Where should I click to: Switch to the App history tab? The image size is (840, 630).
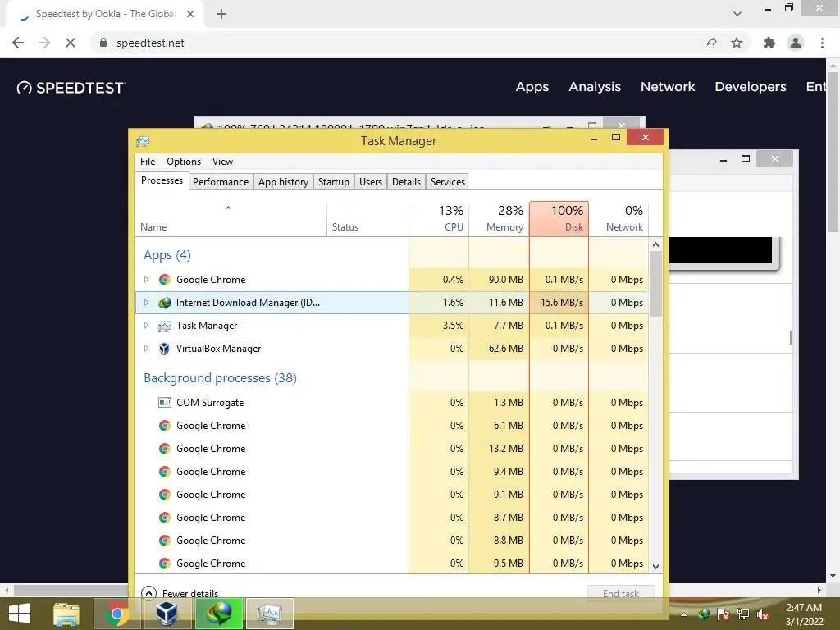click(283, 181)
